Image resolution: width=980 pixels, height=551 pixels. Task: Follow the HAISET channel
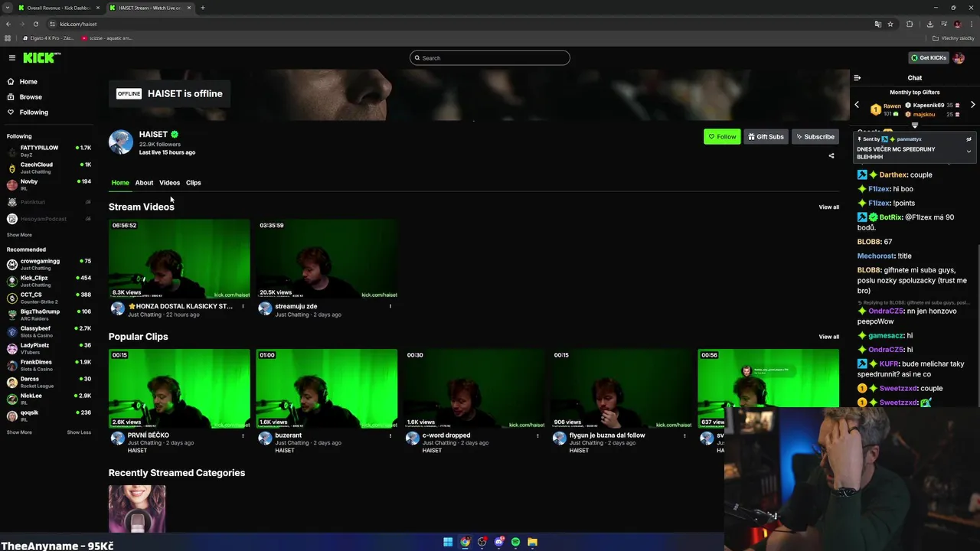[x=722, y=137]
